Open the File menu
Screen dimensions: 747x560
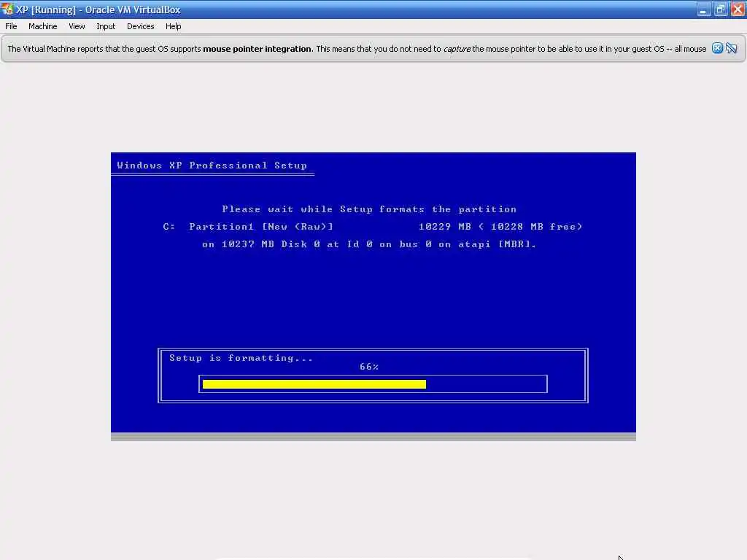[11, 26]
